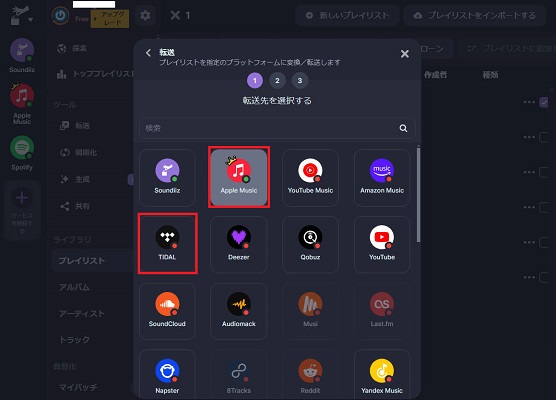Choose Last.fm platform tile
Viewport: 556px width, 400px height.
click(x=382, y=311)
